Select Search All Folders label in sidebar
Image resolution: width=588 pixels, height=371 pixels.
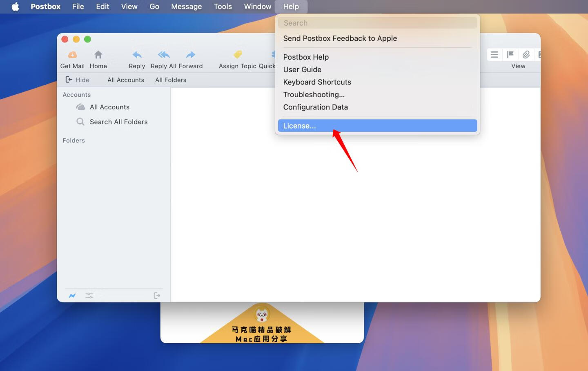click(x=118, y=122)
